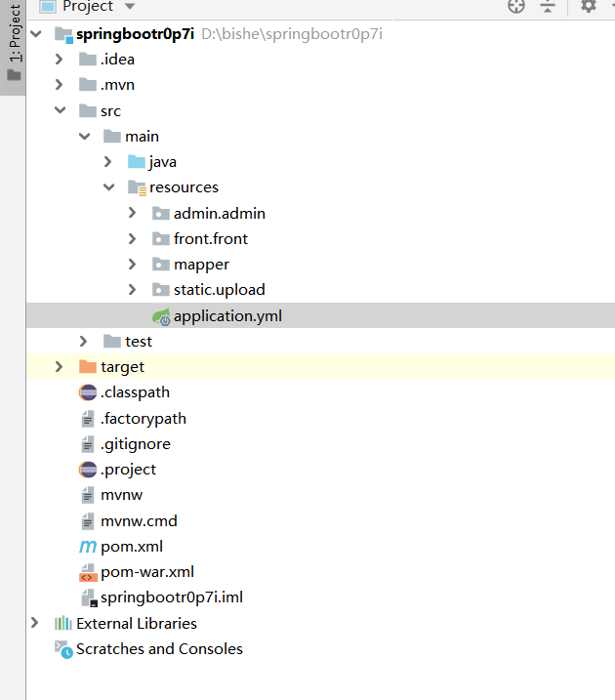Screen dimensions: 615x700
Task: Click the Scratches and Consoles icon
Action: click(63, 649)
